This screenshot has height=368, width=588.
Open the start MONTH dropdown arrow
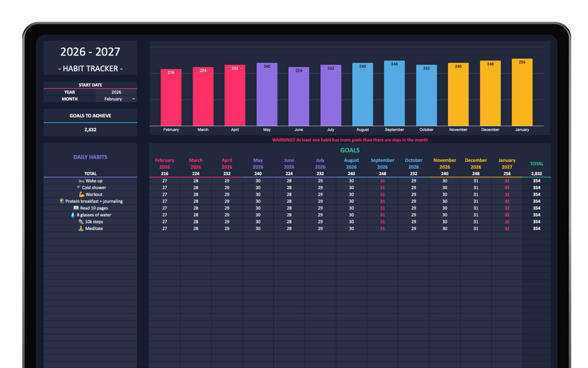134,99
